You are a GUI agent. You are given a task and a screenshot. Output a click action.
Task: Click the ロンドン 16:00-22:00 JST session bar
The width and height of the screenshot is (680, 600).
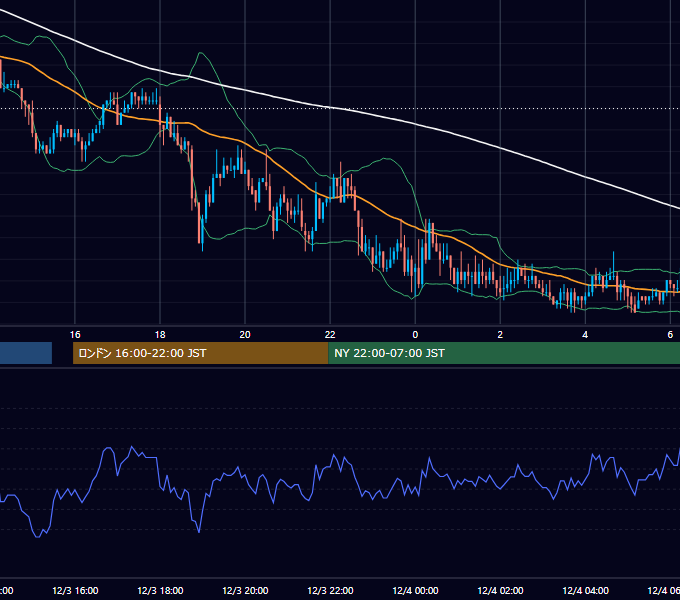click(x=200, y=353)
